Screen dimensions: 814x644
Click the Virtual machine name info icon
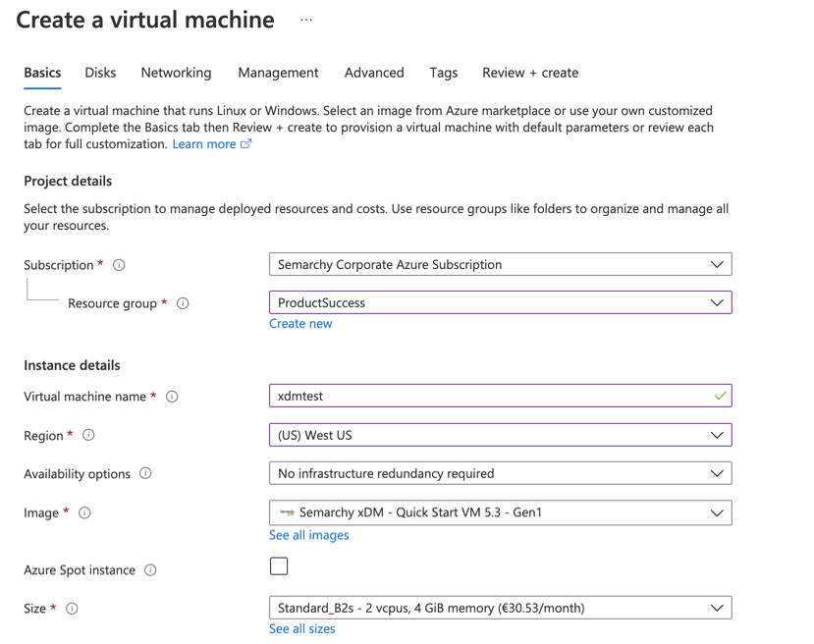(x=171, y=397)
